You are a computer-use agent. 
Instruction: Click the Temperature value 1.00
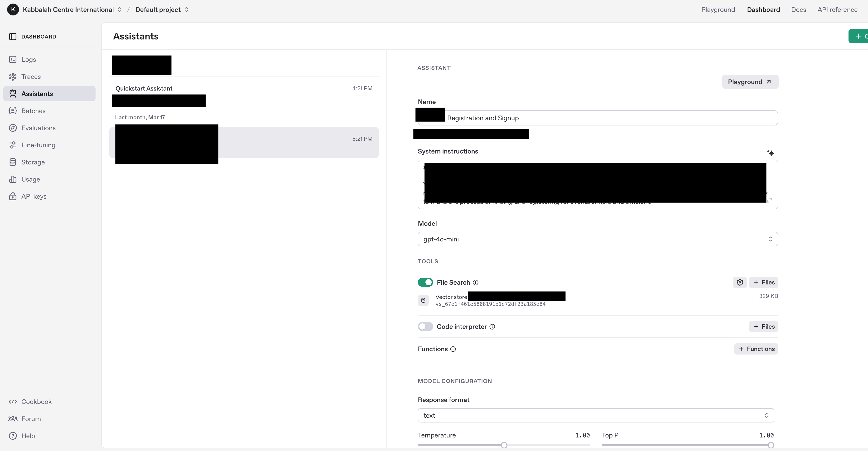582,435
